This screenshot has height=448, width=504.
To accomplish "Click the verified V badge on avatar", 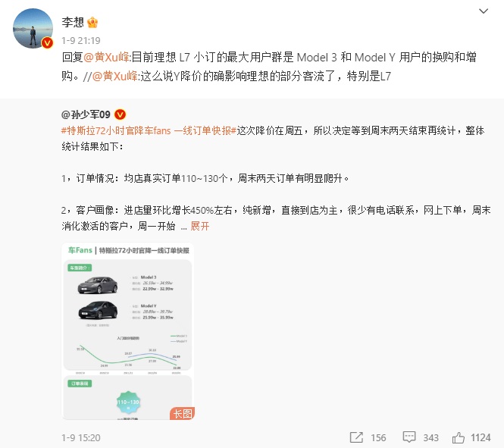I will click(x=47, y=42).
